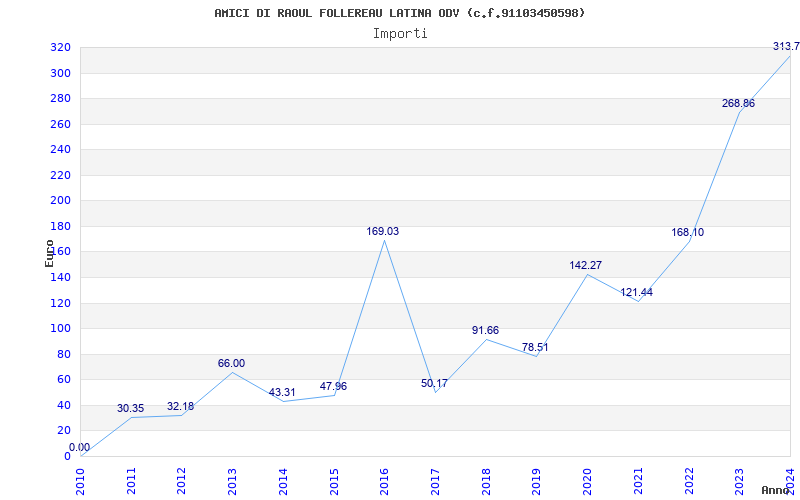Select the 180 y-axis tick label

60,227
